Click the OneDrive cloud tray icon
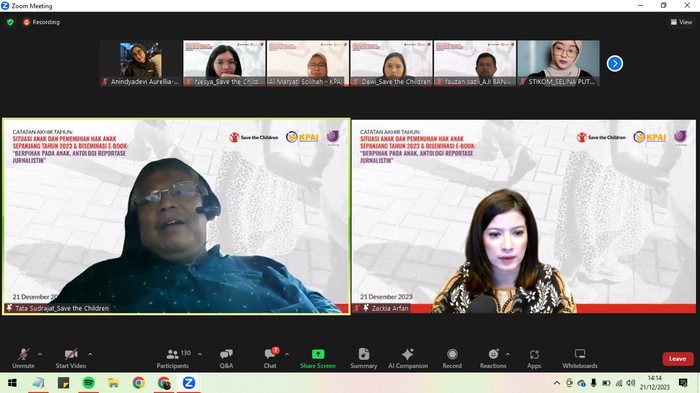Image resolution: width=700 pixels, height=393 pixels. (x=581, y=383)
